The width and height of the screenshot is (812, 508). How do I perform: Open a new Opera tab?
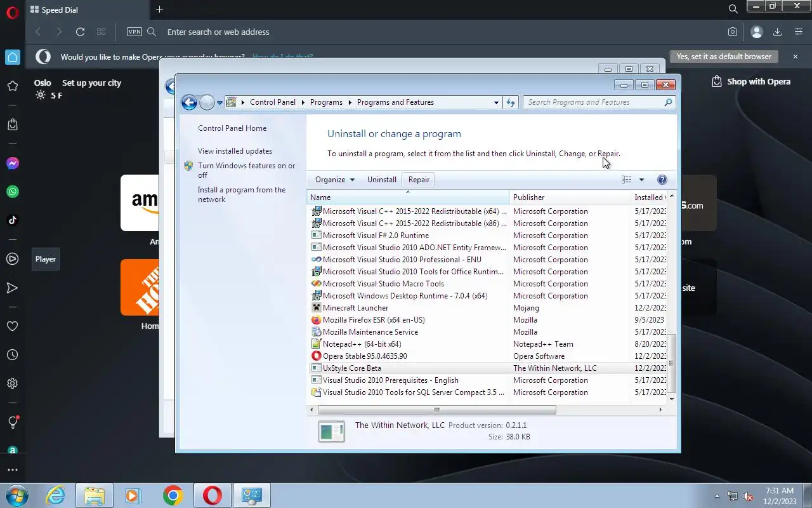pyautogui.click(x=159, y=10)
